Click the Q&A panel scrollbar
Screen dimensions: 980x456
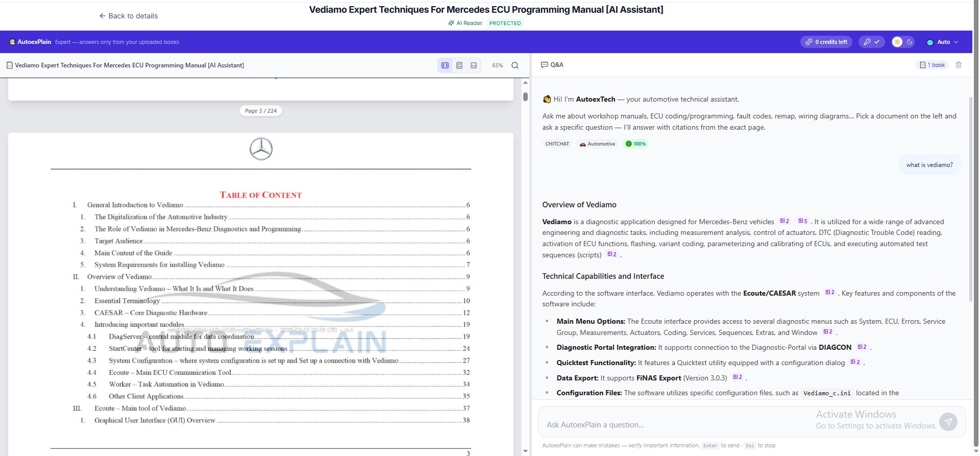pos(970,199)
